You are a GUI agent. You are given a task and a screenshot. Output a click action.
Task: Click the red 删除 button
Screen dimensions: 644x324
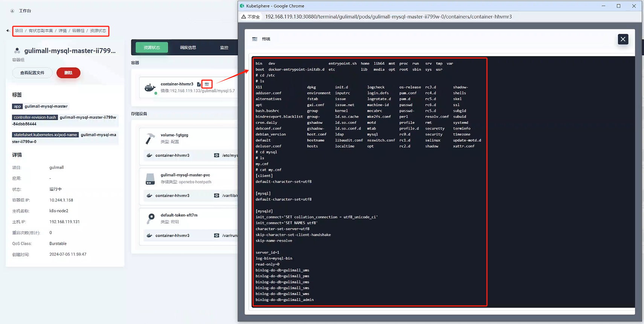pyautogui.click(x=68, y=73)
